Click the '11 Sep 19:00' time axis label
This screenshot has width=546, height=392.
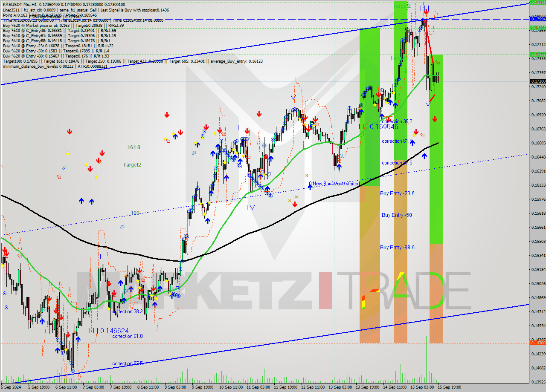point(285,387)
